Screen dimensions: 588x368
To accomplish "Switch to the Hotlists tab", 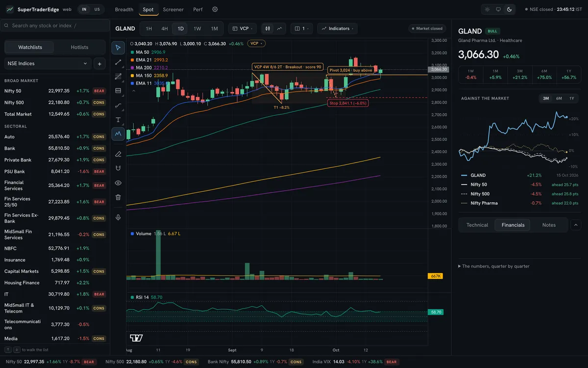I will (x=79, y=47).
